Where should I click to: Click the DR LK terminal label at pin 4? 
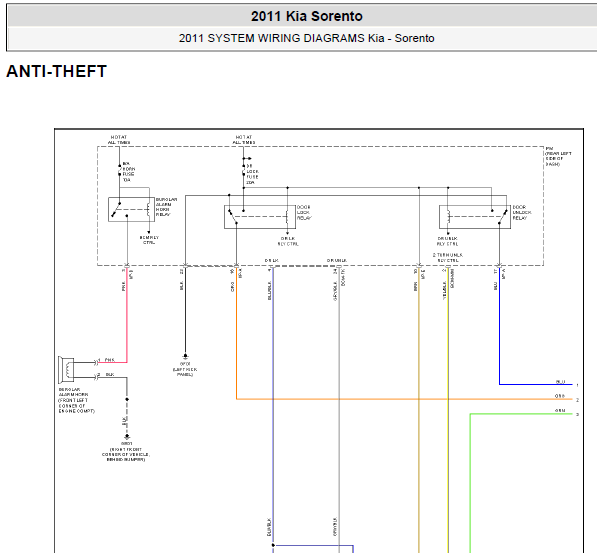point(272,261)
